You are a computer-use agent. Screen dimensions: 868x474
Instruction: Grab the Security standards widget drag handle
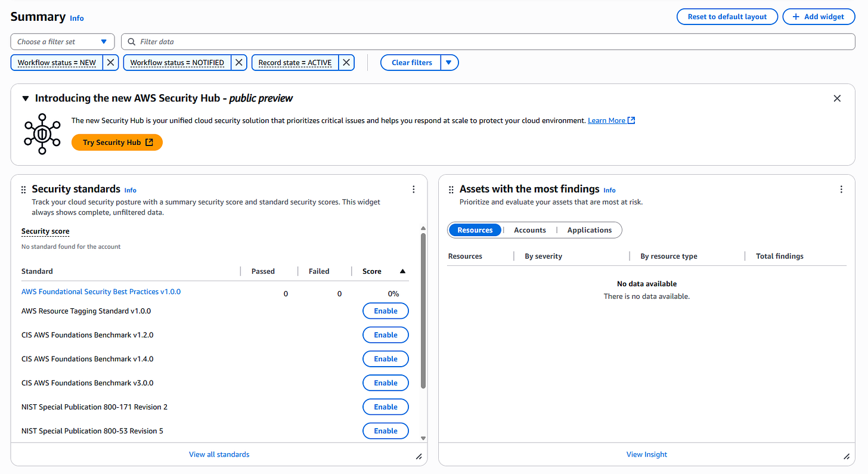click(24, 190)
